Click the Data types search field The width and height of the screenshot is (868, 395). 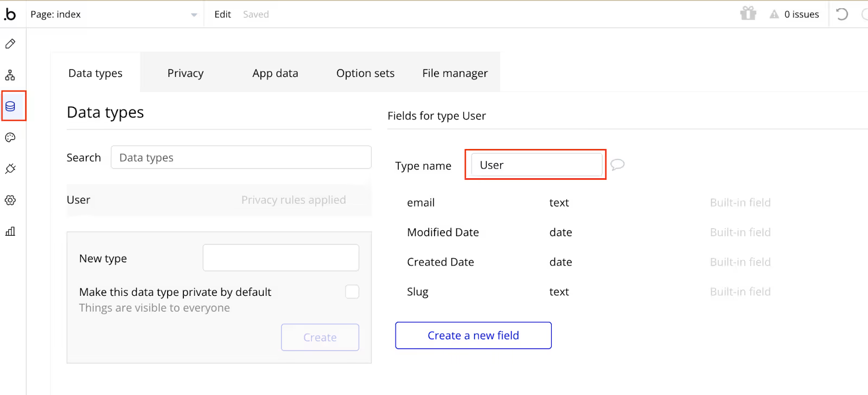click(x=241, y=158)
